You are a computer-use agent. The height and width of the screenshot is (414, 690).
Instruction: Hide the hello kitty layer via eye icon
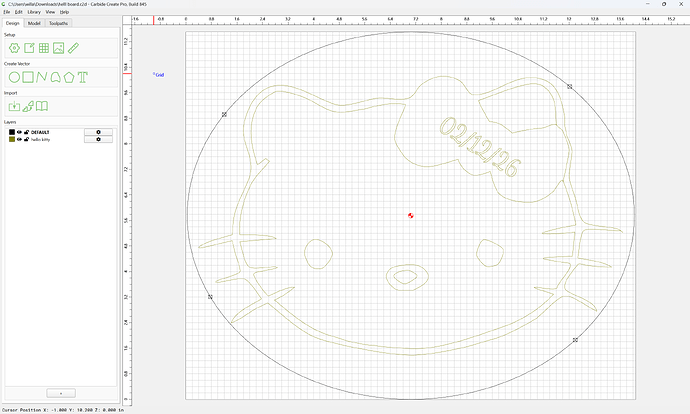19,139
